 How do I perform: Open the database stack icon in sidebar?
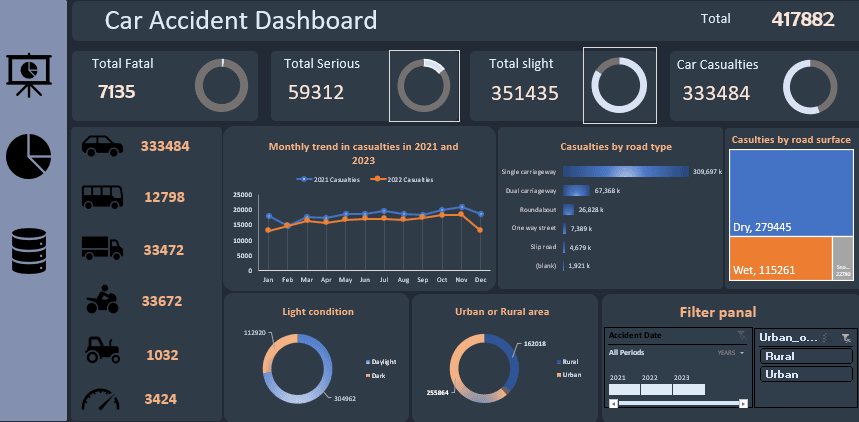point(29,251)
